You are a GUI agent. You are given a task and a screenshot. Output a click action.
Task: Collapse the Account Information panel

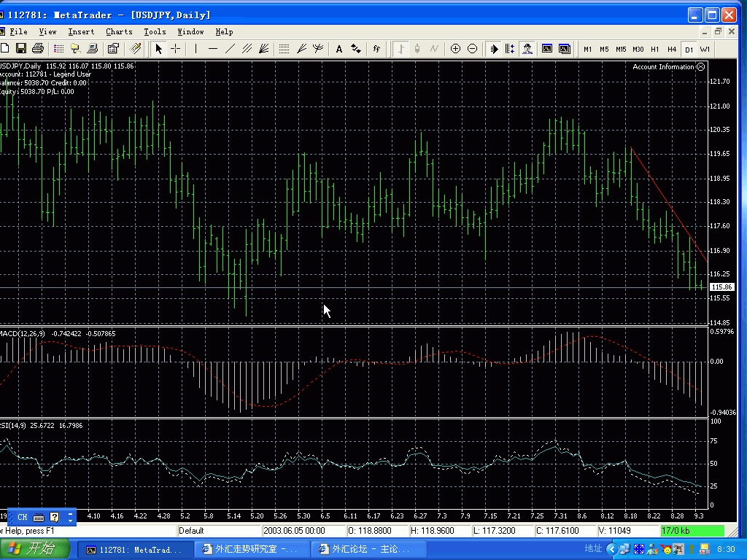[x=701, y=66]
